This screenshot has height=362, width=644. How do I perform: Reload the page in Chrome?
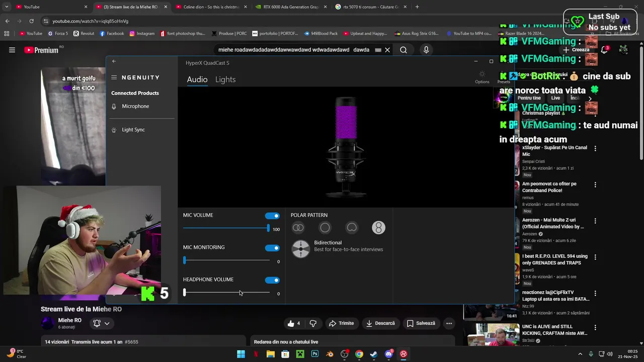tap(31, 21)
